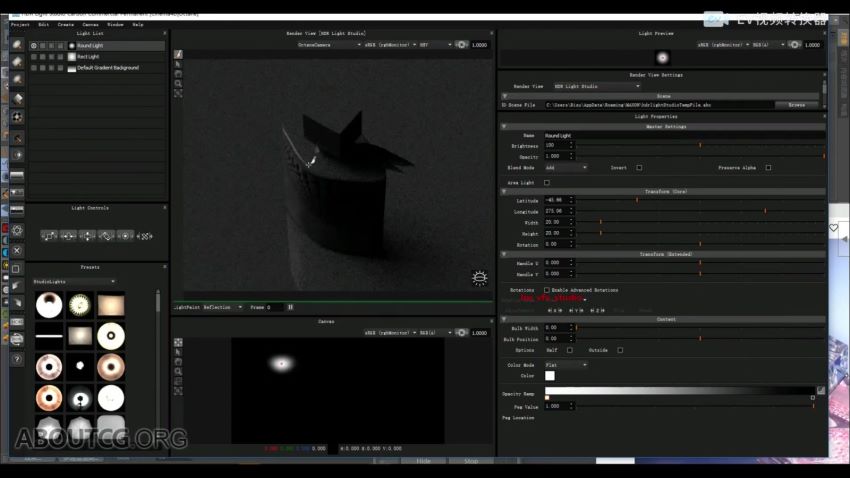Image resolution: width=850 pixels, height=478 pixels.
Task: Collapse the Transform (Core) section
Action: point(504,192)
